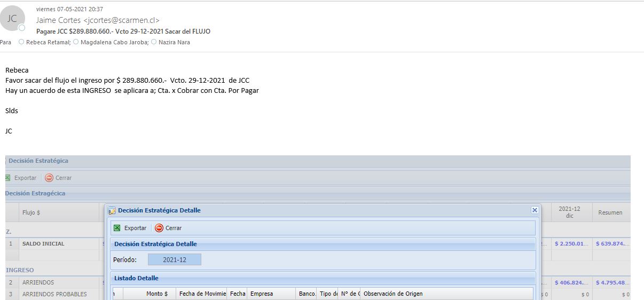Click the Excel icon in the main Exportar toolbar

click(x=7, y=178)
